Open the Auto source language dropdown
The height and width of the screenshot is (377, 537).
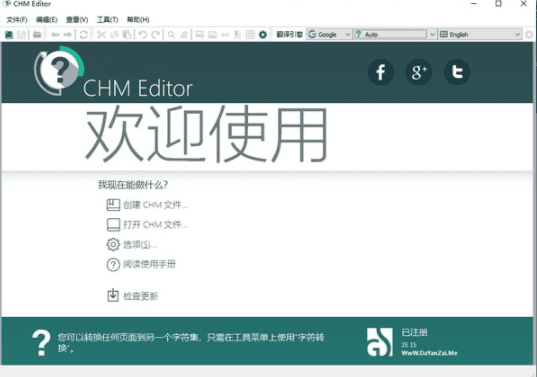[395, 35]
